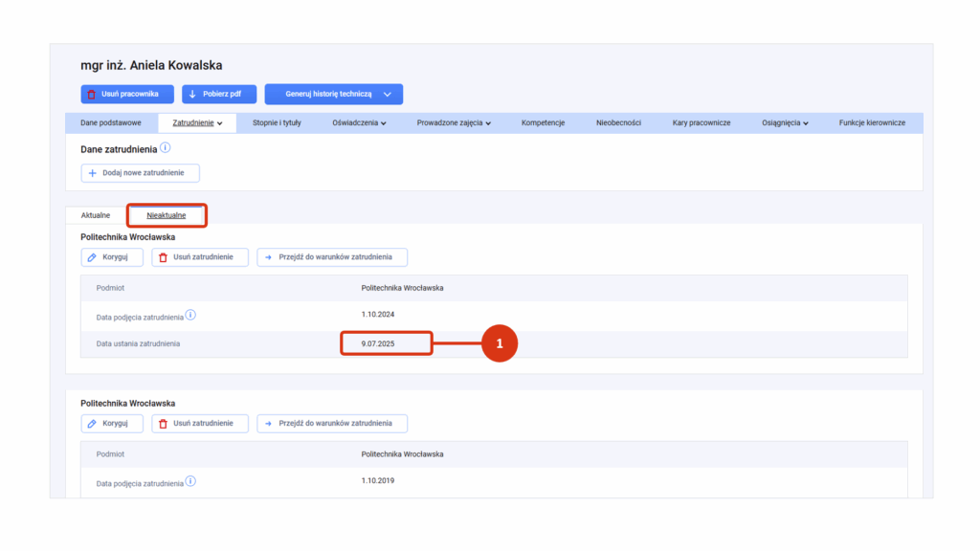Open the Stopnie i tytuły tab
The image size is (980, 551).
click(277, 123)
